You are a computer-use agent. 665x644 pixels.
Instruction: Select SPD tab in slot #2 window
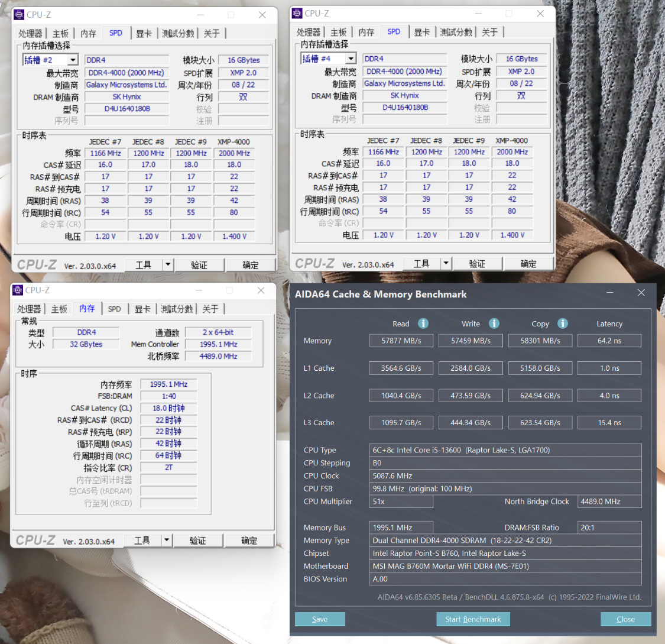[x=116, y=33]
